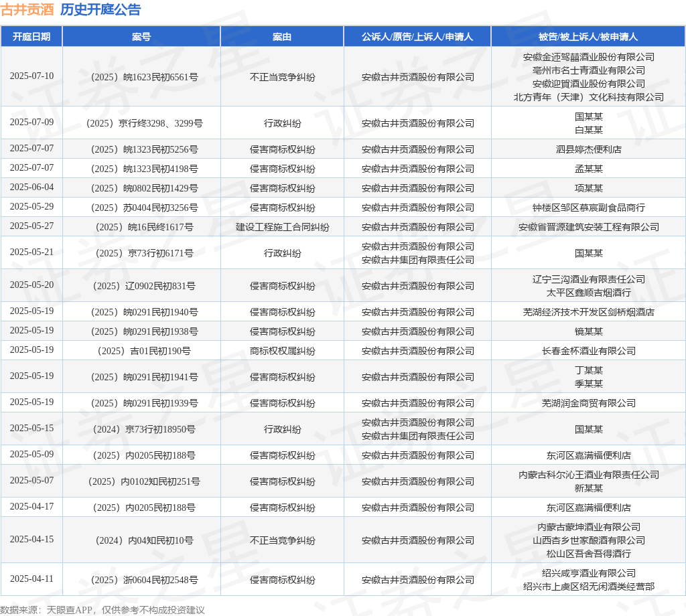Select defendant 内蒙古科尔沁王酒业有限责任公司
Image resolution: width=686 pixels, height=616 pixels.
pos(589,475)
